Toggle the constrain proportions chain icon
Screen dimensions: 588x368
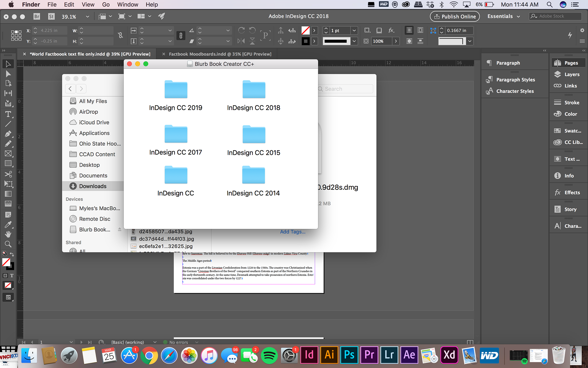(120, 36)
